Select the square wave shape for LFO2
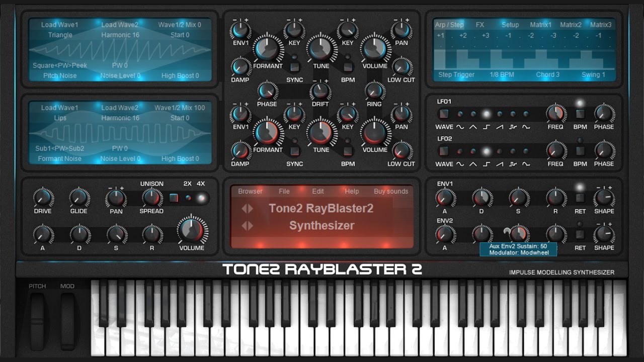The width and height of the screenshot is (644, 362). (487, 151)
